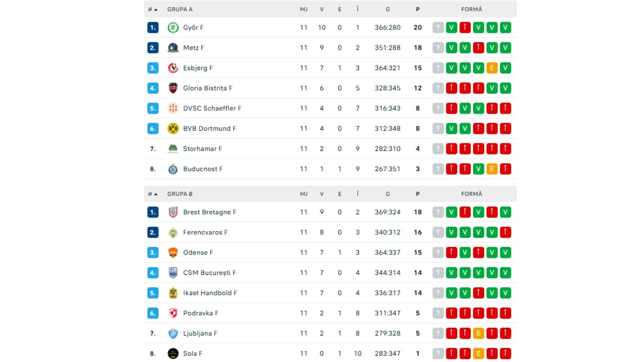Click the Brest Bretagne F logo
This screenshot has height=362, width=644.
click(x=173, y=212)
